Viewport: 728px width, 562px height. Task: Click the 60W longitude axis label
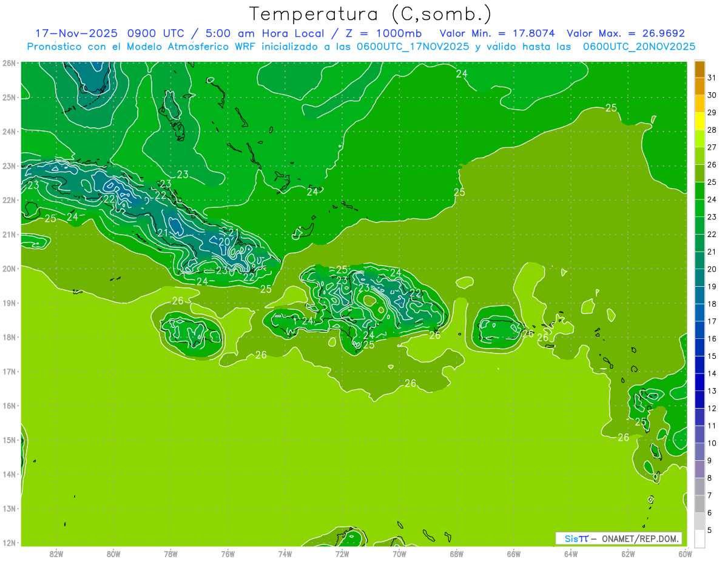click(685, 554)
